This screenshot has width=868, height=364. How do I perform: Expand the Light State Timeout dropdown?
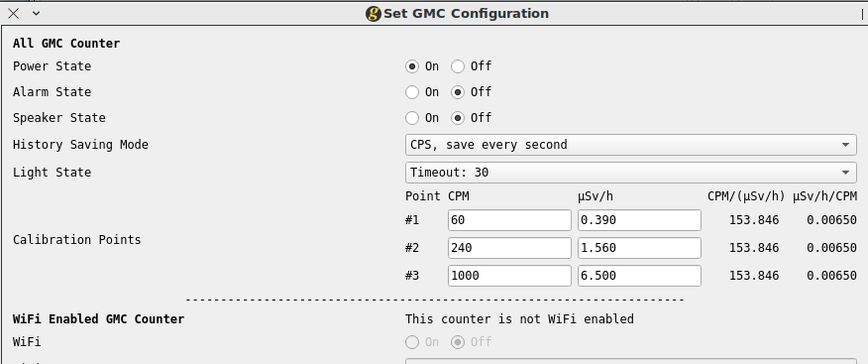click(x=630, y=173)
